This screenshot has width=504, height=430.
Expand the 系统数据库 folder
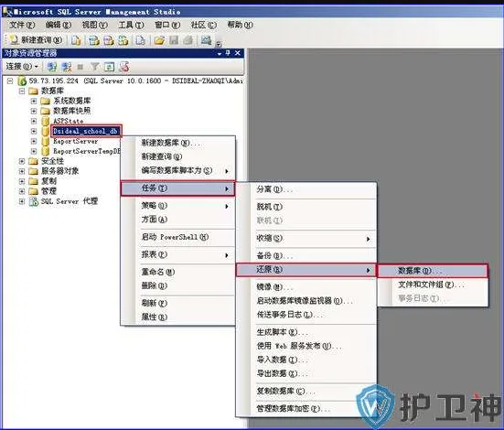click(34, 101)
